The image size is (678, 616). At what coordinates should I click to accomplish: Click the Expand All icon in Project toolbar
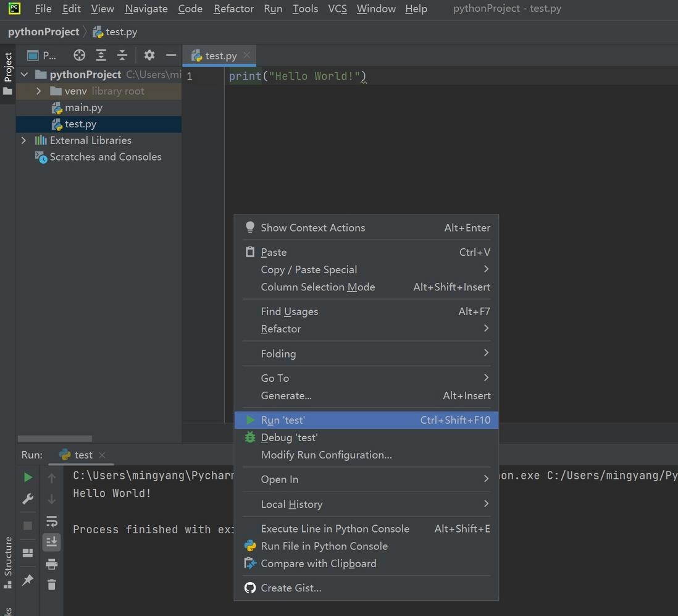click(101, 55)
